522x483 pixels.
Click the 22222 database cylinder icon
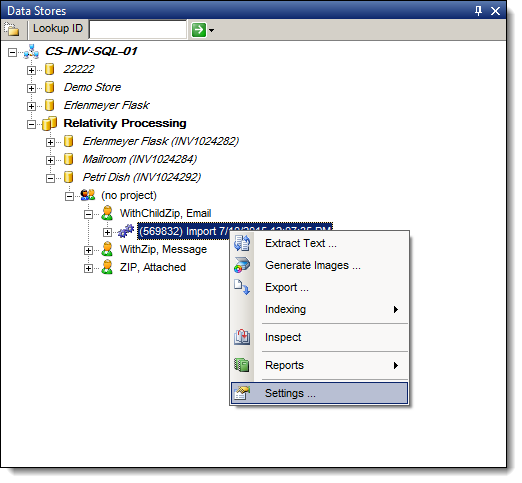[x=50, y=69]
